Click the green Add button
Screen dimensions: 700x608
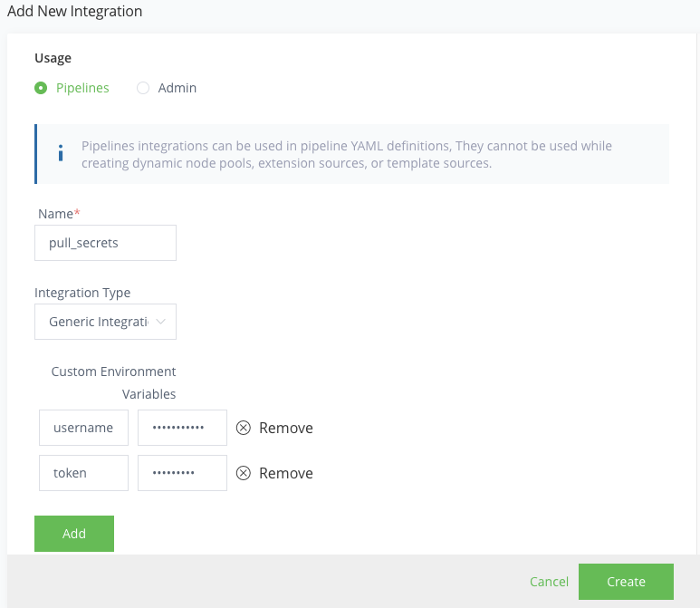pyautogui.click(x=74, y=534)
